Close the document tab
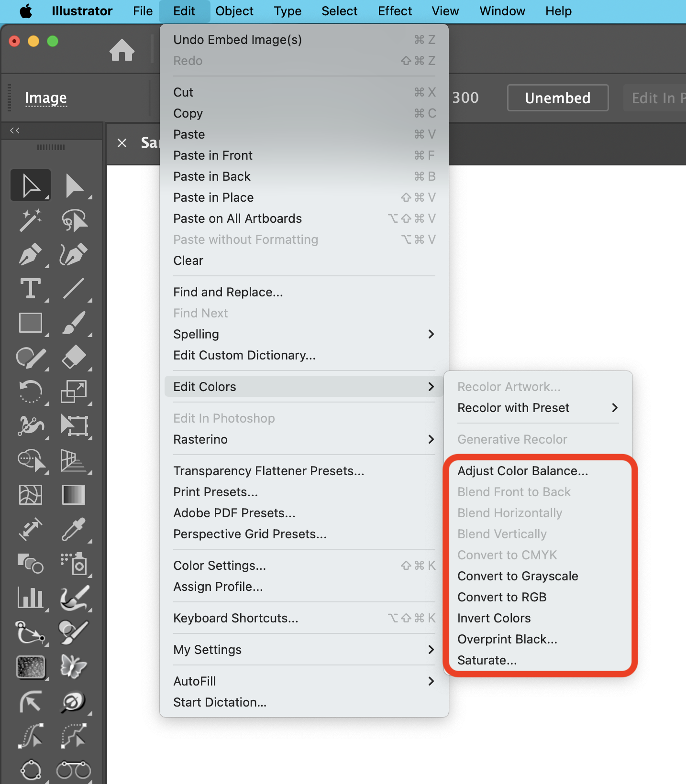Screen dimensions: 686x784 pyautogui.click(x=122, y=143)
